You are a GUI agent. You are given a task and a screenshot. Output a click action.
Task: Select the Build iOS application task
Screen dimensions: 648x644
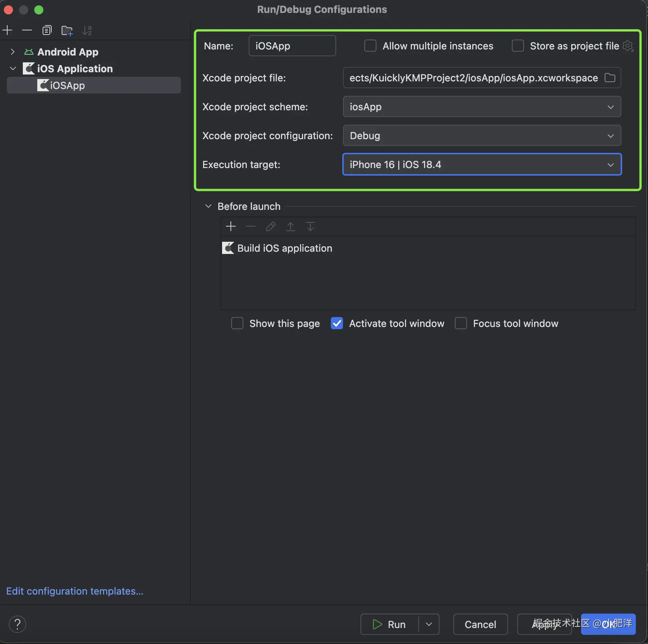284,248
